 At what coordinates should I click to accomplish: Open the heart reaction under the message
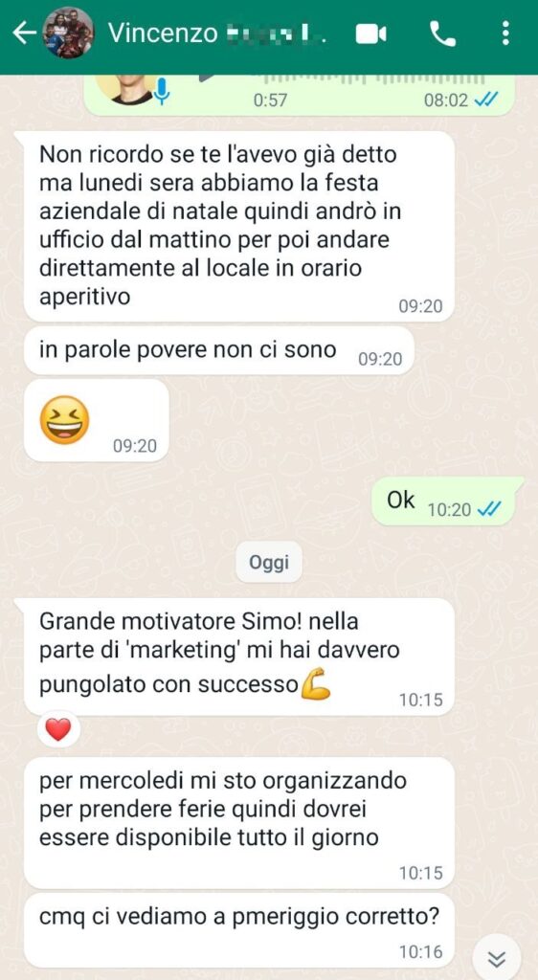coord(58,729)
